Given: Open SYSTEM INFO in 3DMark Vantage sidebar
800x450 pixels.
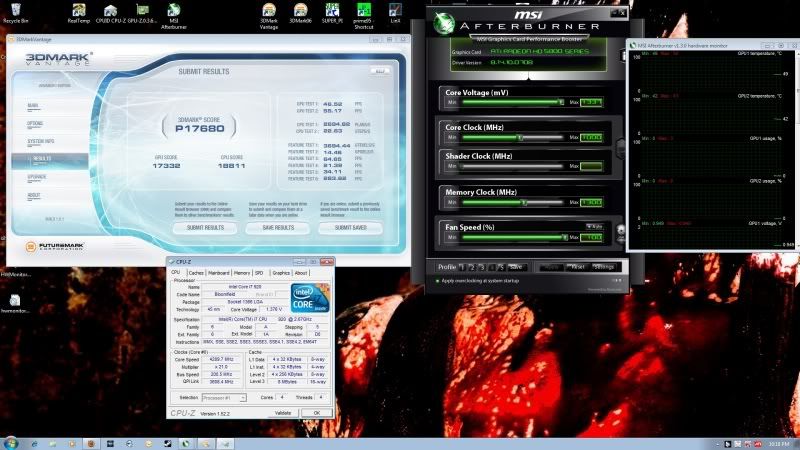Looking at the screenshot, I should 40,141.
